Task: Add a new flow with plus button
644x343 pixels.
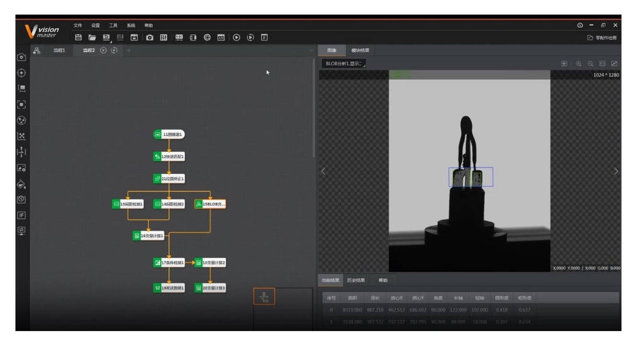Action: (129, 50)
